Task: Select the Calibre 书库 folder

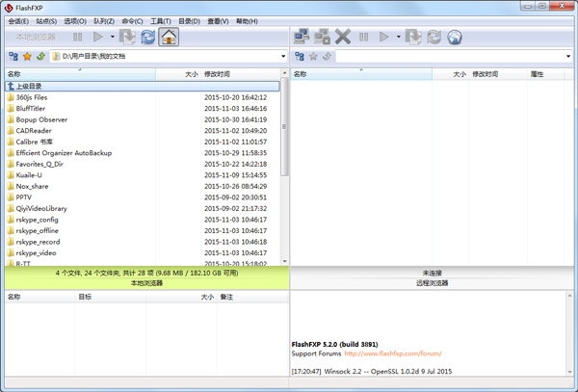Action: click(143, 142)
